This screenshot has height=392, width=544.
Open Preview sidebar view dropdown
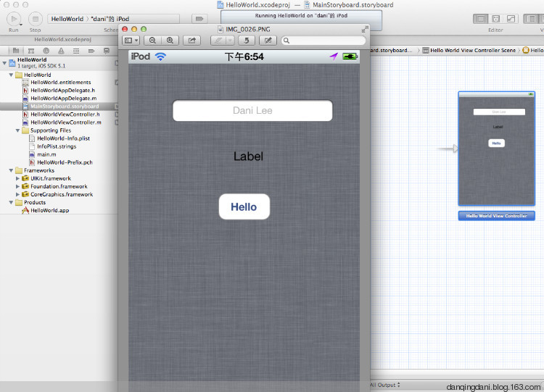pyautogui.click(x=131, y=41)
